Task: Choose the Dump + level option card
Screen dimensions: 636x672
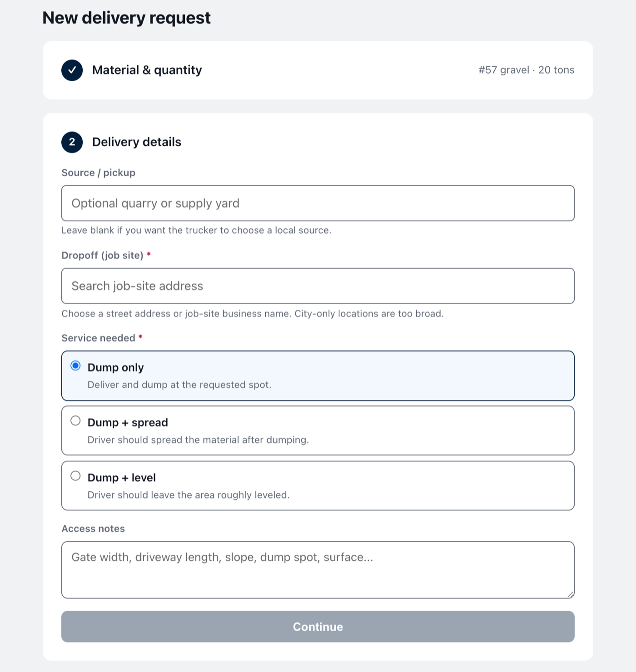Action: (x=318, y=486)
